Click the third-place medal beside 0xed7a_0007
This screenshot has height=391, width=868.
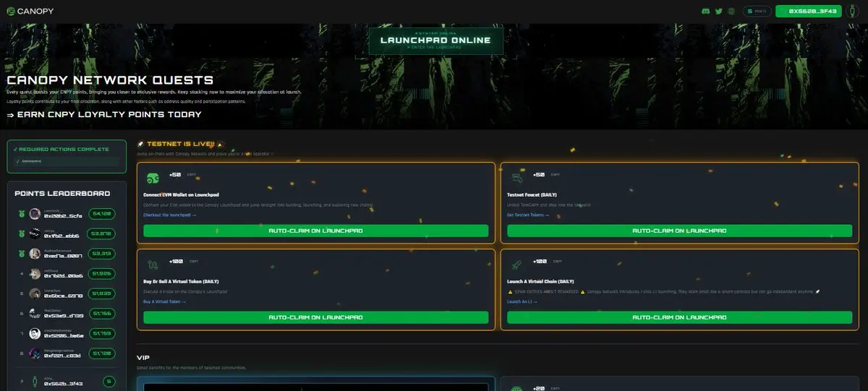click(22, 254)
